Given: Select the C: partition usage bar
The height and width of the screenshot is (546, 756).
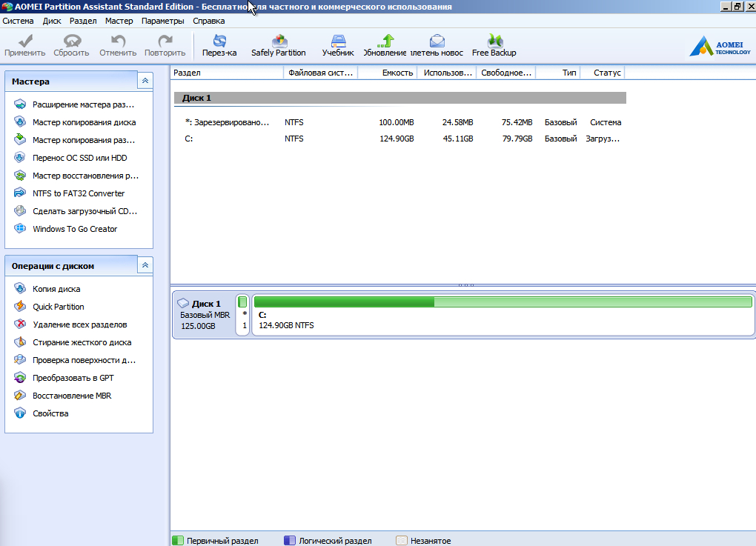Looking at the screenshot, I should click(503, 302).
